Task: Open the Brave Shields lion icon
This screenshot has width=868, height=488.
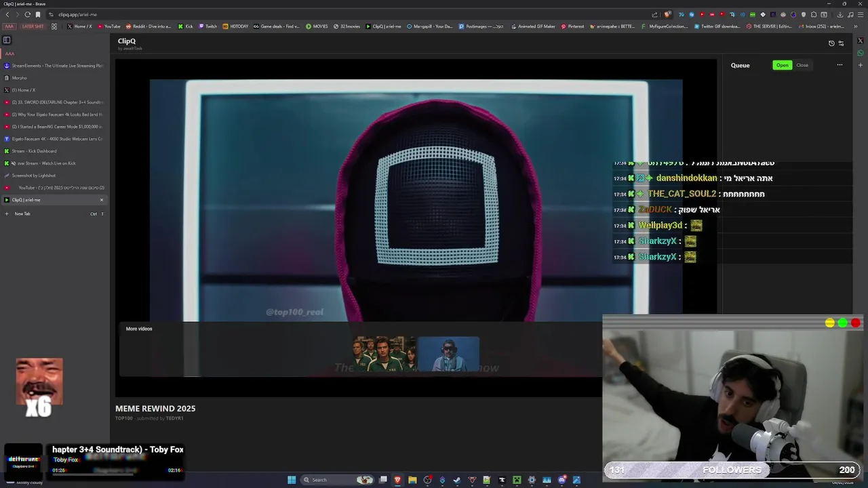Action: tap(667, 14)
